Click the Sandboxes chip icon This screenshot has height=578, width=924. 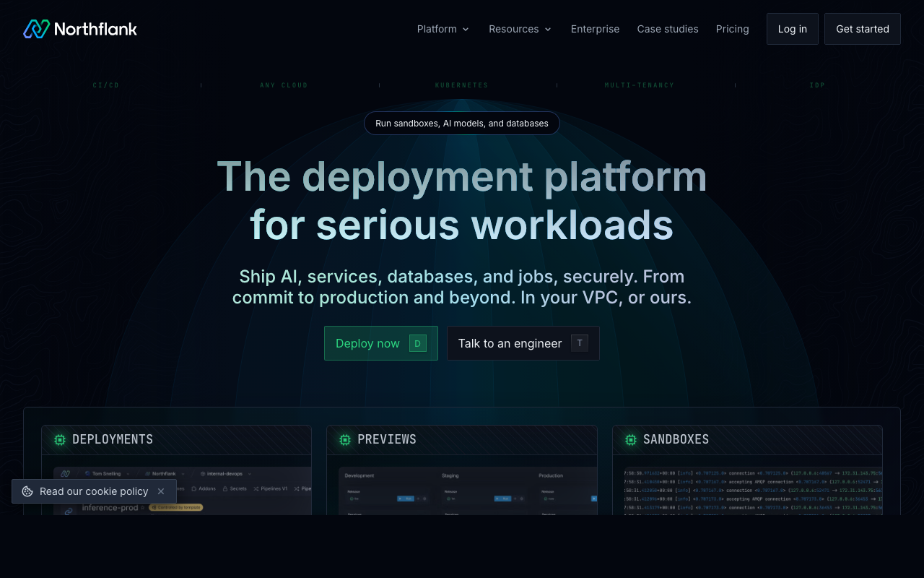point(631,439)
